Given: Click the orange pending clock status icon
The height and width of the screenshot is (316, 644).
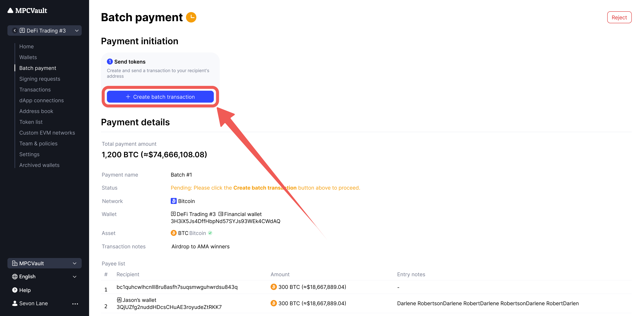Looking at the screenshot, I should click(191, 17).
